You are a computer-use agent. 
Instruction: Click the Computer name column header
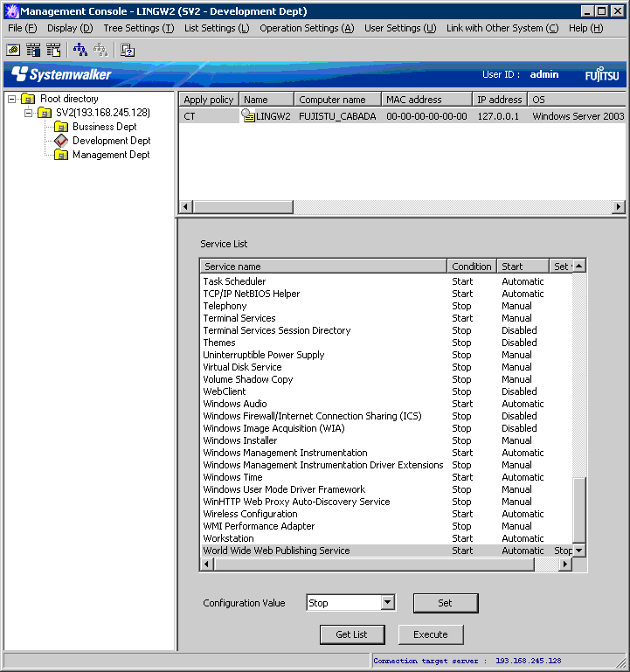pyautogui.click(x=337, y=100)
